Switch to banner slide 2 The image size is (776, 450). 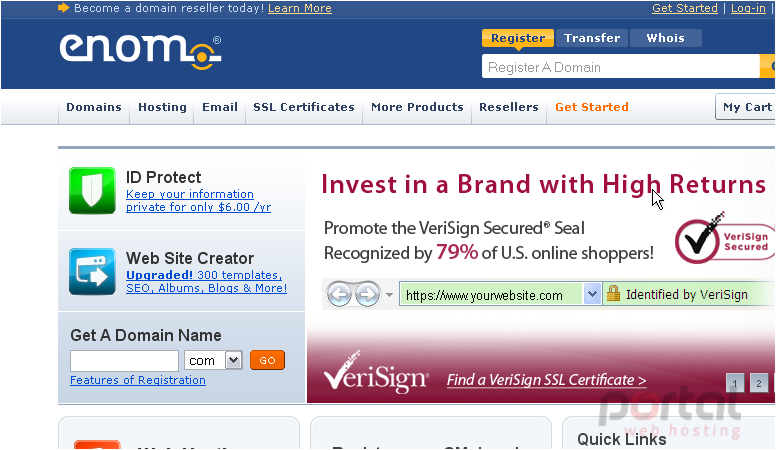[x=758, y=383]
